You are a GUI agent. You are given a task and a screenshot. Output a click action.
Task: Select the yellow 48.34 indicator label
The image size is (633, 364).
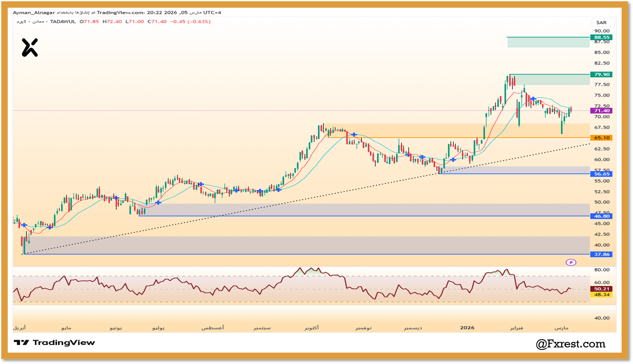[601, 295]
